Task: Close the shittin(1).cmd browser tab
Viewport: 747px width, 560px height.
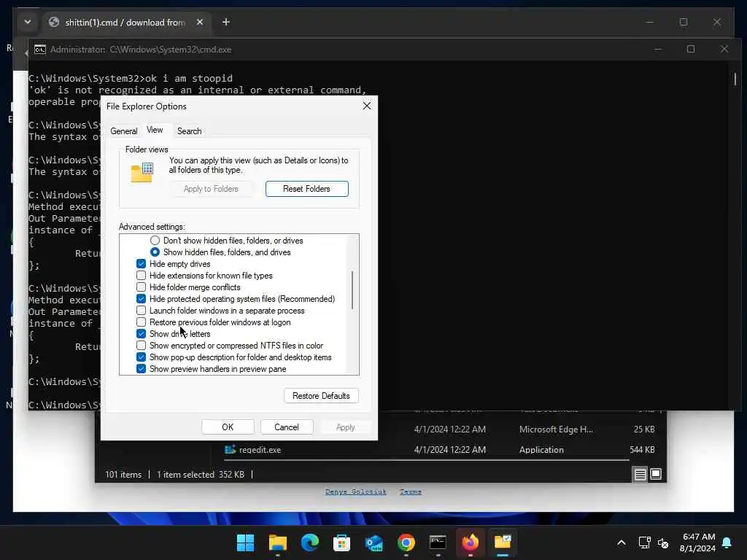Action: click(x=200, y=22)
